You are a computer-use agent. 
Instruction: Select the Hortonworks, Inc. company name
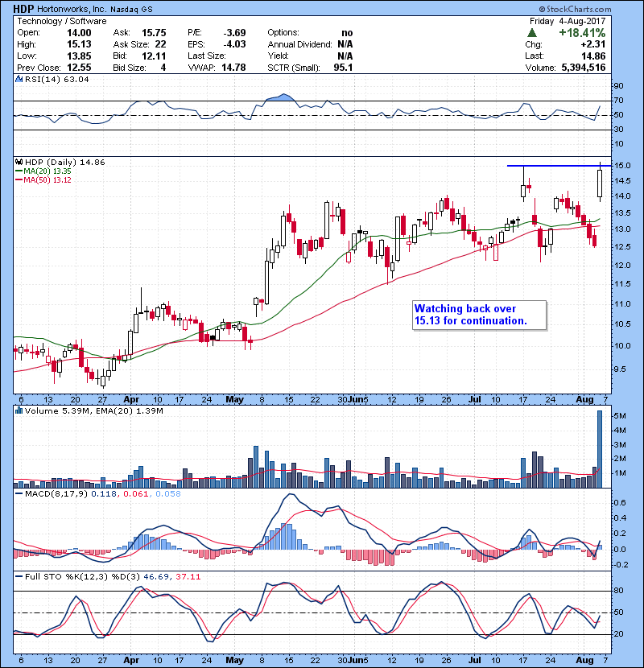pyautogui.click(x=72, y=9)
